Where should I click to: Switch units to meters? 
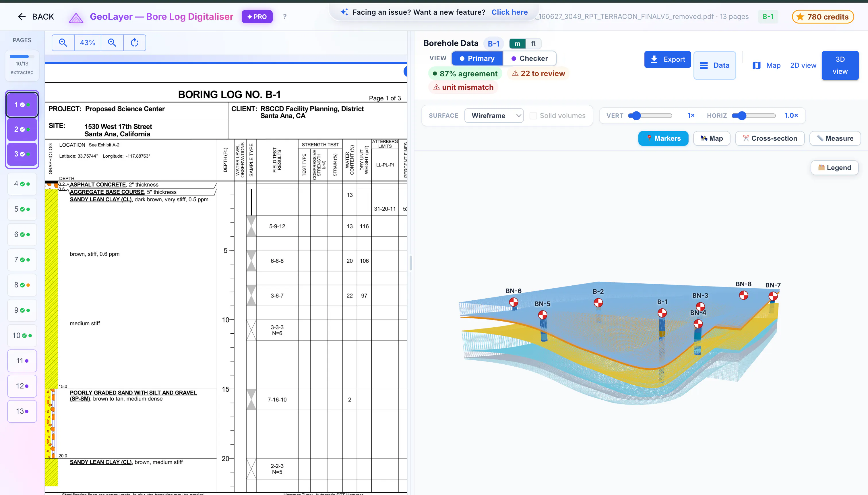(x=517, y=44)
